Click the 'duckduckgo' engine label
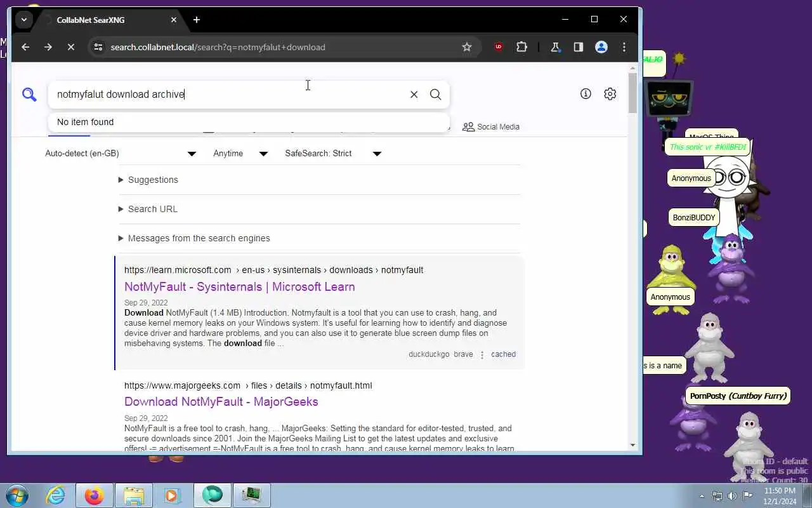812x508 pixels. point(429,354)
